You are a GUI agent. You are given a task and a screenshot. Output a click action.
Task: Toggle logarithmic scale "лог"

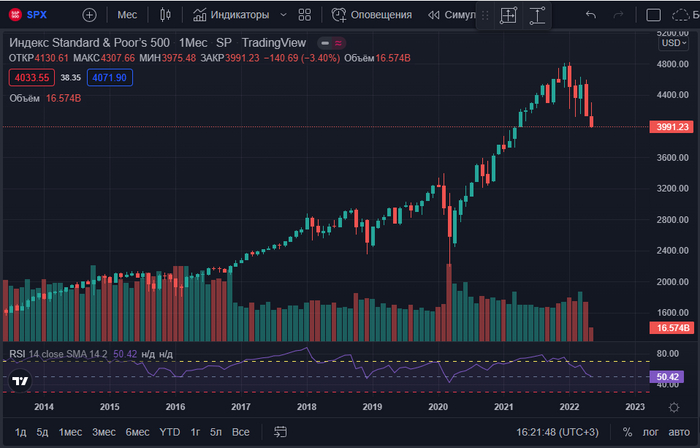653,432
